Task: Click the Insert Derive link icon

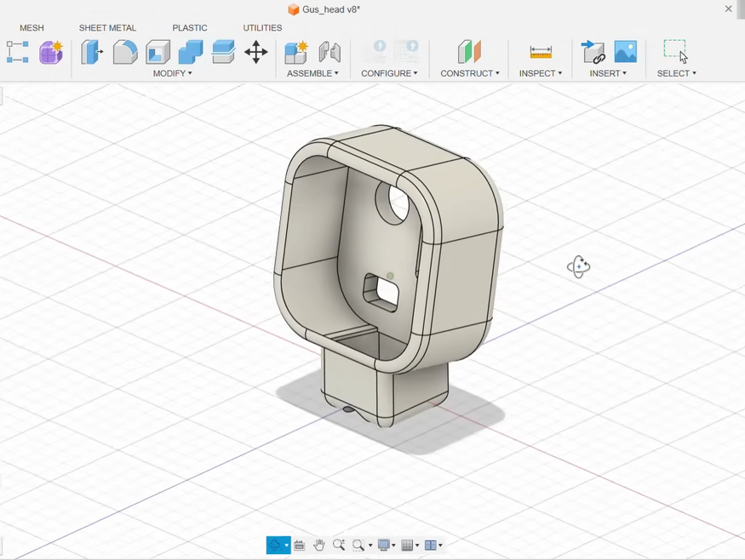Action: (593, 52)
